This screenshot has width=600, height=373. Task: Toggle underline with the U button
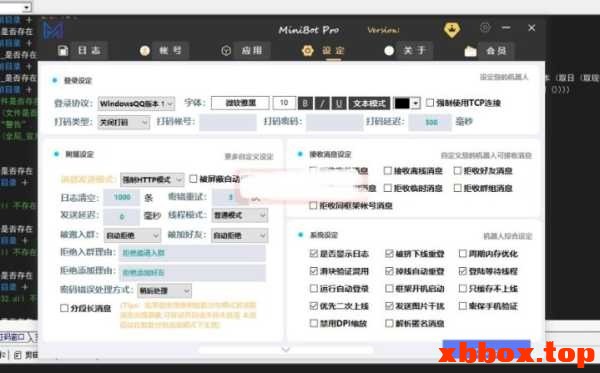339,103
